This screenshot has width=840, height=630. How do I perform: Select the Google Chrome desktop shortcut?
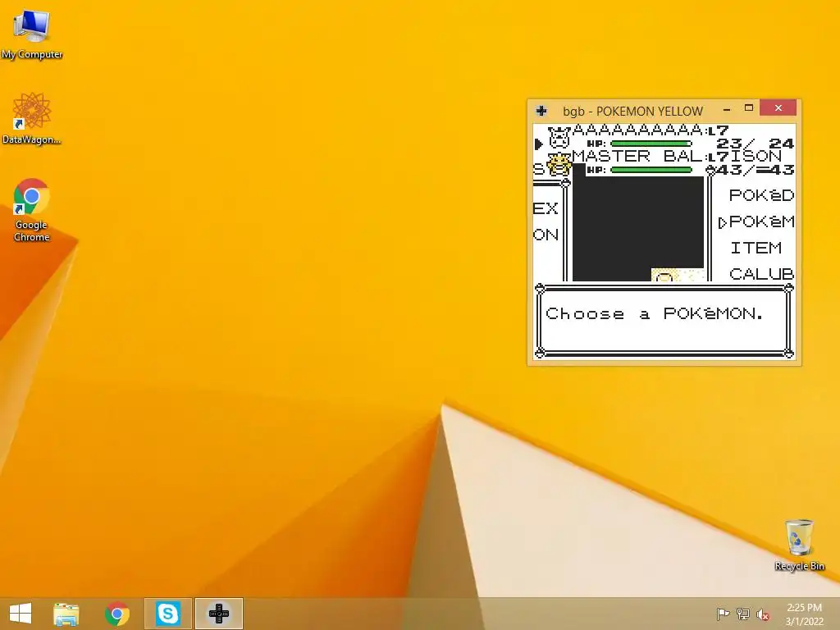click(32, 210)
